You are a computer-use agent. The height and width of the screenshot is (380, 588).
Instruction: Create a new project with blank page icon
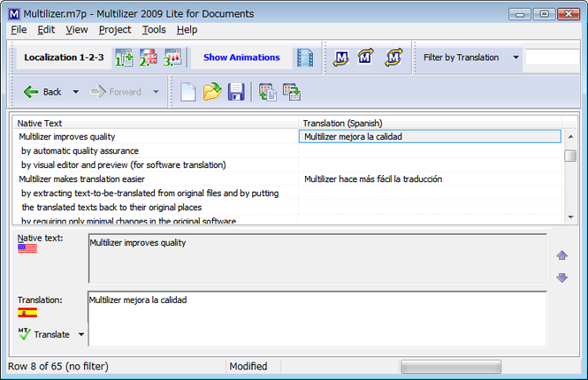(187, 92)
